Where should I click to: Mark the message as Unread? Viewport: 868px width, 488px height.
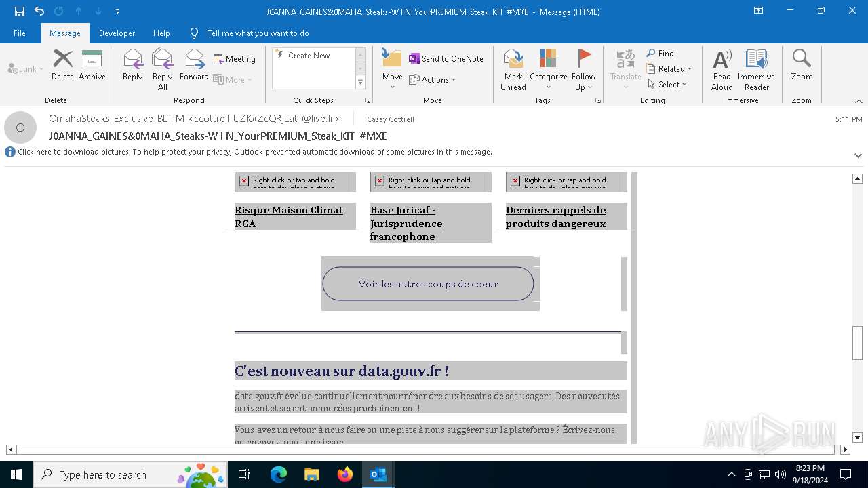tap(513, 70)
